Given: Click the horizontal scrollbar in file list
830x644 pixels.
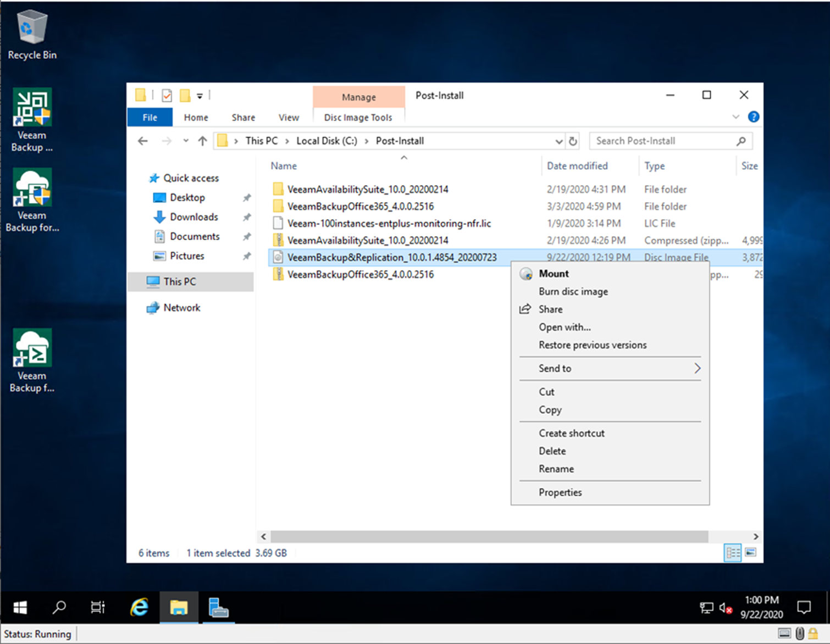Looking at the screenshot, I should (489, 536).
